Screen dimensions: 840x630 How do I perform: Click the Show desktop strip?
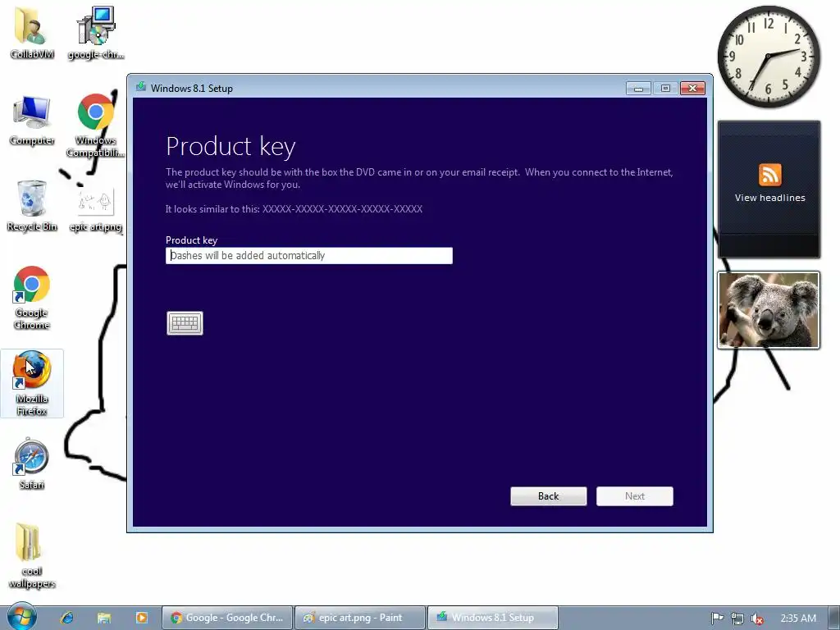(834, 618)
